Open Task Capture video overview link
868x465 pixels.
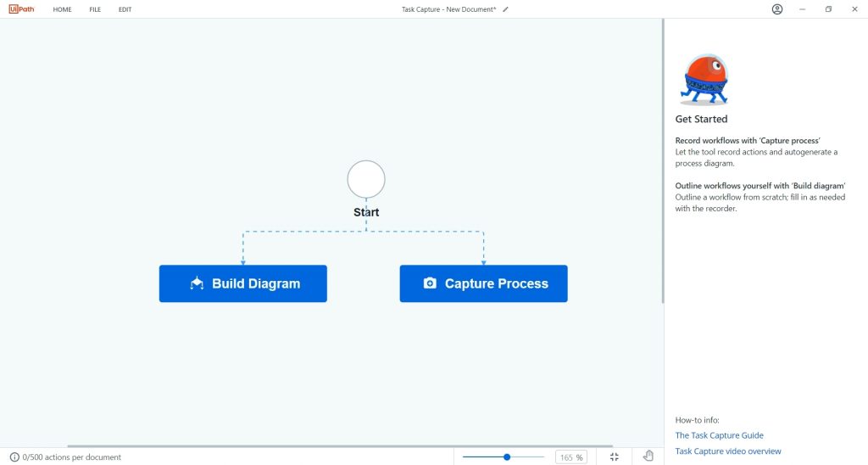tap(728, 451)
